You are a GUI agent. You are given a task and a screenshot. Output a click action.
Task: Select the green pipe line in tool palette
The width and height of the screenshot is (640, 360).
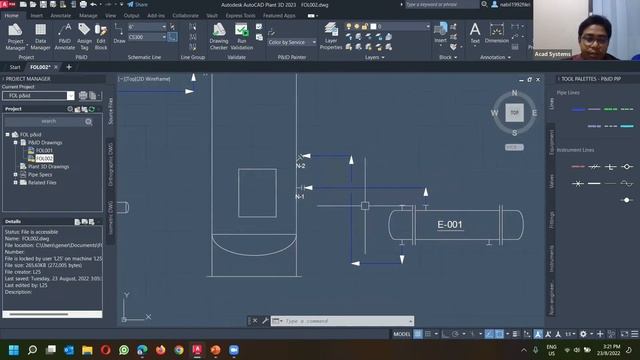pos(611,109)
